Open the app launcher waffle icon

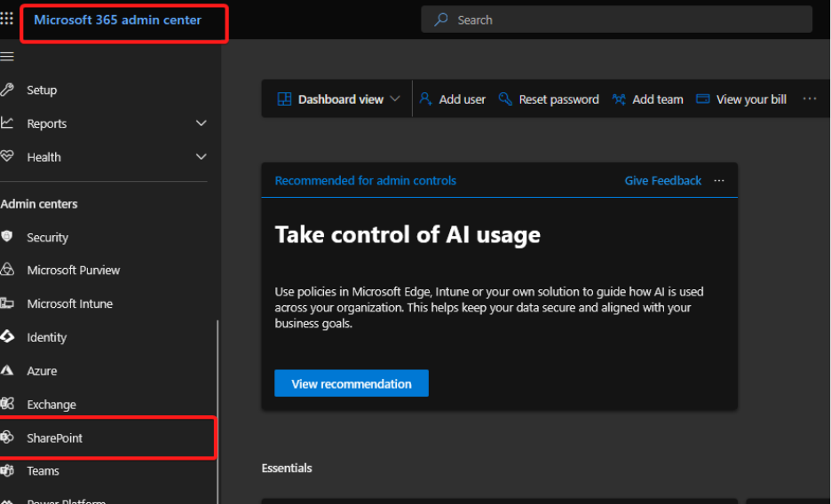[7, 19]
